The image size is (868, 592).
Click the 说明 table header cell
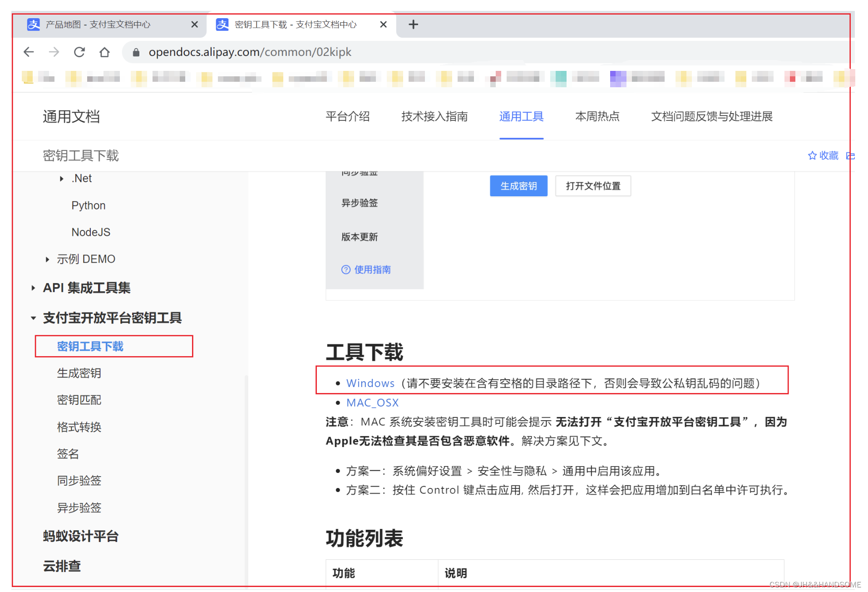(611, 574)
